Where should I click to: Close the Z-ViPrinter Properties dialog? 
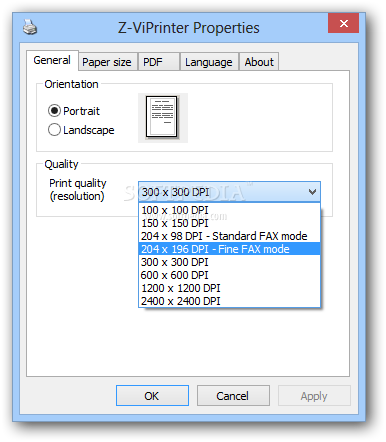[343, 23]
